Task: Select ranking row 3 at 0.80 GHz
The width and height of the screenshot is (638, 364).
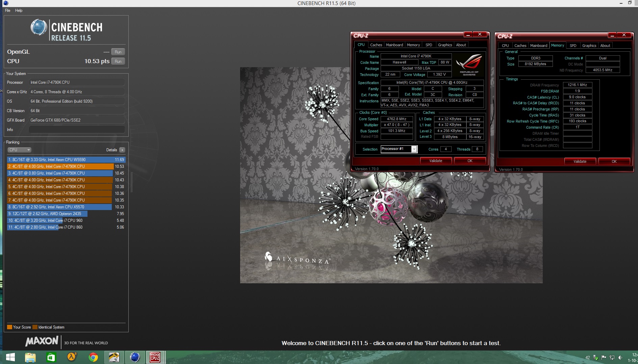Action: [66, 173]
